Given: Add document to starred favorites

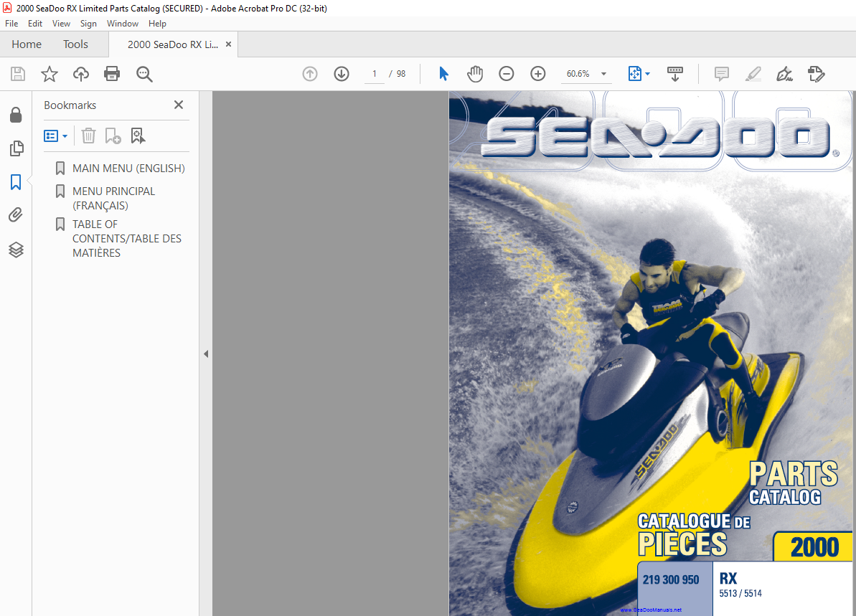Looking at the screenshot, I should [x=49, y=74].
